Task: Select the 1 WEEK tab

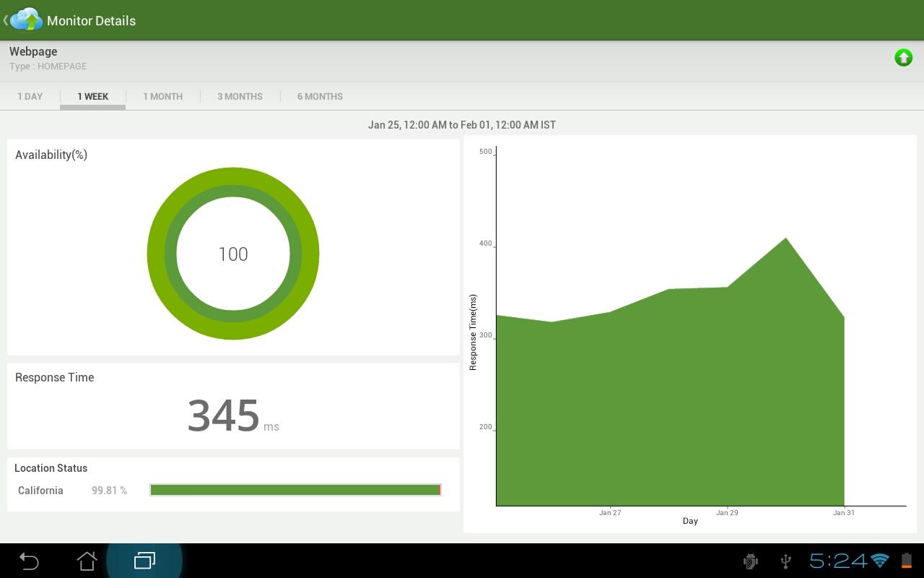Action: [x=93, y=96]
